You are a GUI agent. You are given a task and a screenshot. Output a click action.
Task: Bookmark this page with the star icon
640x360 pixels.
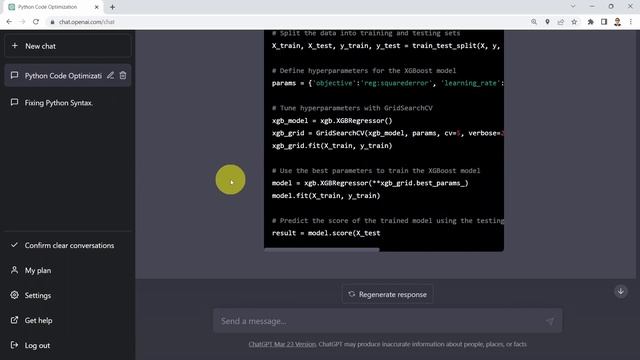(x=574, y=22)
